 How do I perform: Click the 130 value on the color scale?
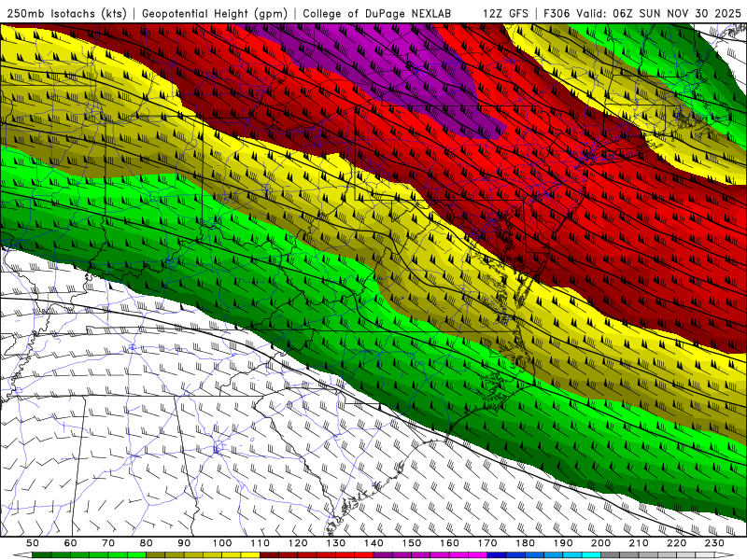click(x=336, y=543)
